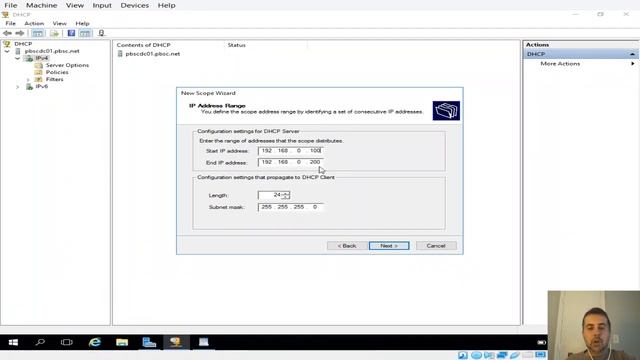Click the Status column header
The width and height of the screenshot is (640, 360).
[x=237, y=45]
